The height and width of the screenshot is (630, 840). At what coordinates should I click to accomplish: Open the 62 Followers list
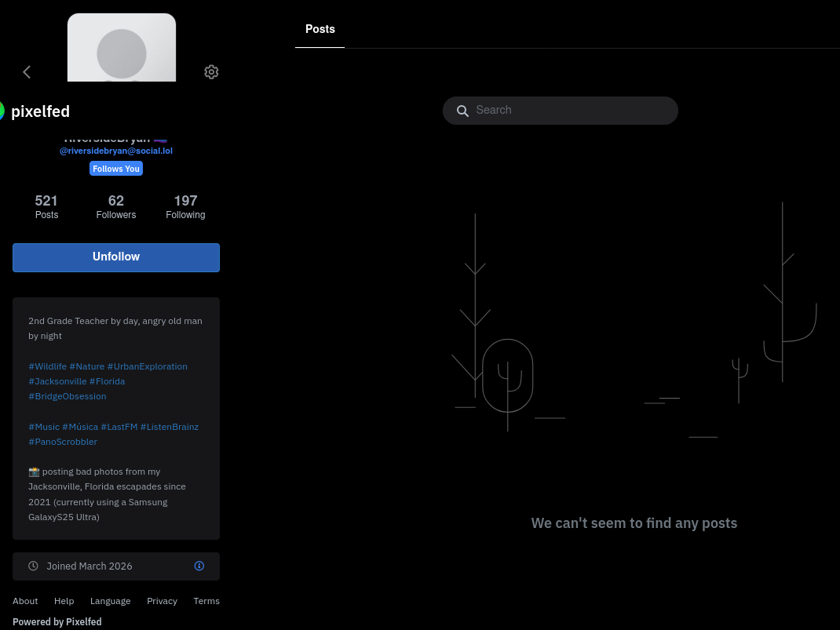coord(115,206)
